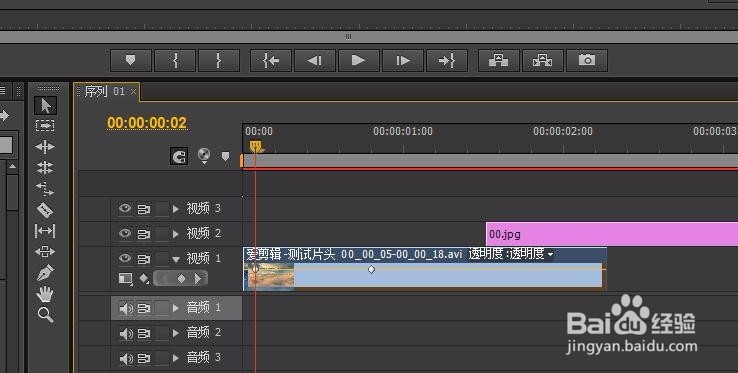Close the 序列 01 tab

133,92
